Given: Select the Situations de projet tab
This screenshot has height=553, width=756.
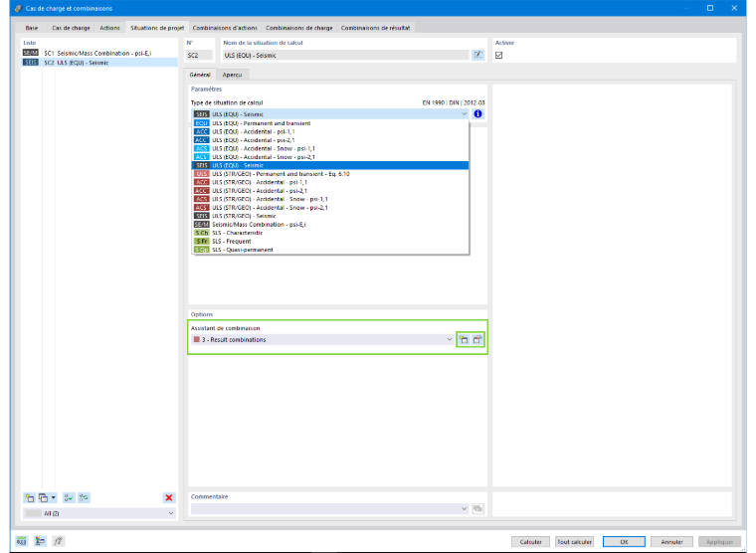Looking at the screenshot, I should tap(157, 28).
